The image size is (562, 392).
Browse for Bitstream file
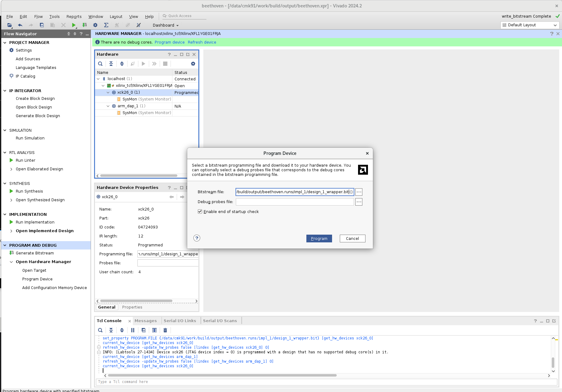click(359, 192)
